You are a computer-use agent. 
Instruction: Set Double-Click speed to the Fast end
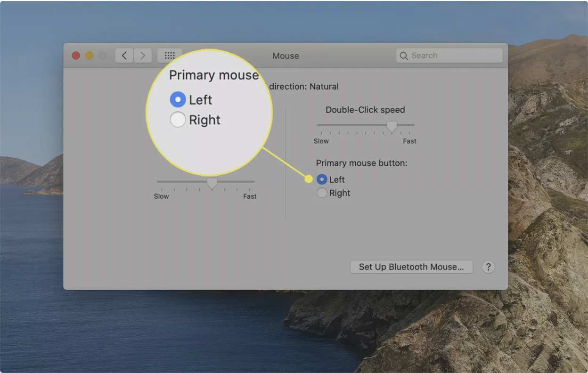click(413, 125)
